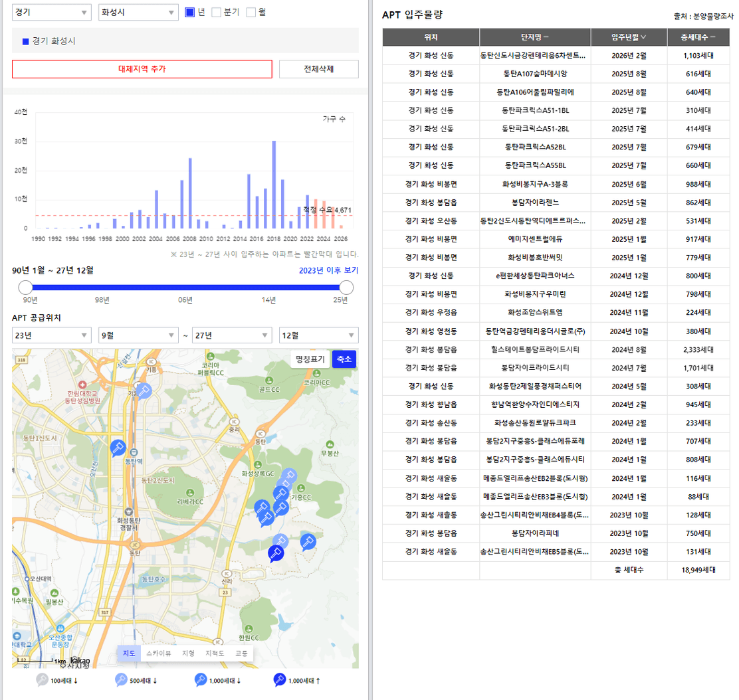Enable the 교통 traffic view
Viewport: 739px width, 700px height.
click(241, 654)
